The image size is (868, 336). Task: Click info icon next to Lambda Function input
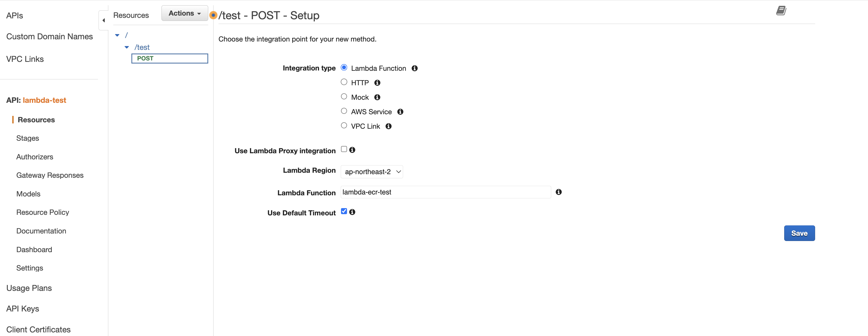point(558,192)
